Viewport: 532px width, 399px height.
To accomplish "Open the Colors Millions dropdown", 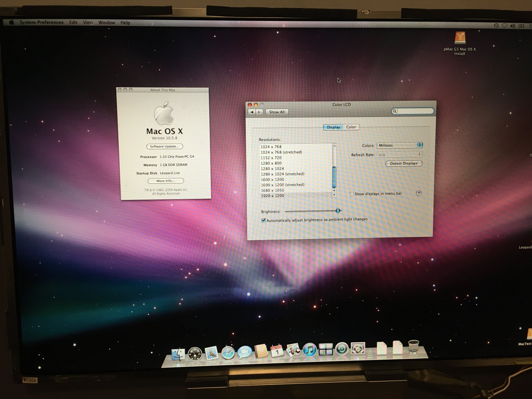I will [400, 145].
